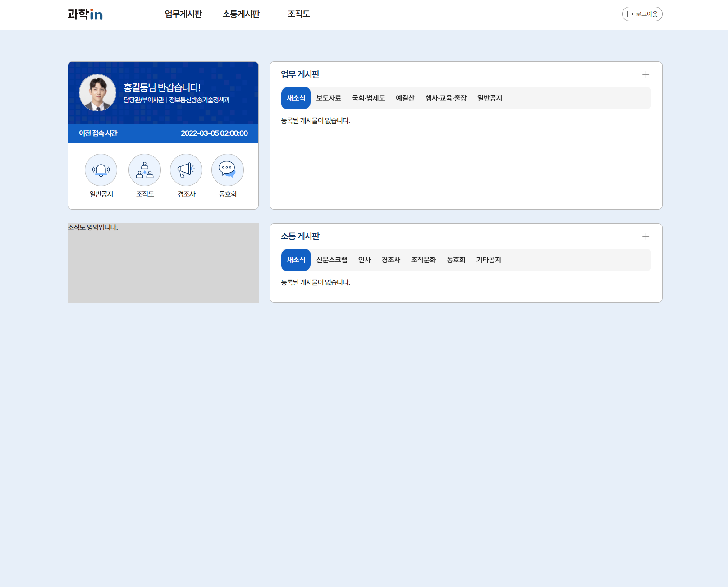
Task: Switch to the 국회·법제도 tab
Action: [368, 98]
